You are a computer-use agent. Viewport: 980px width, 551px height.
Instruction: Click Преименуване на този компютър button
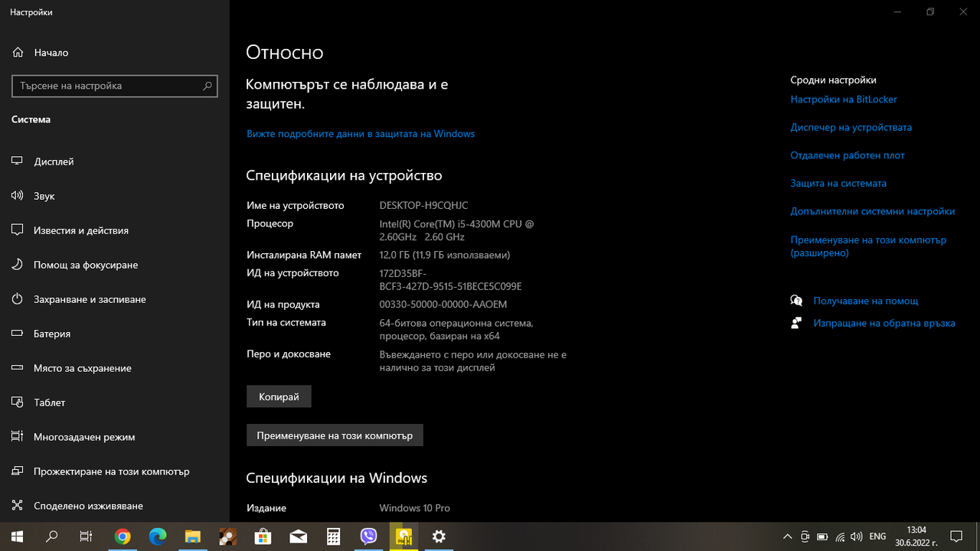[x=335, y=435]
